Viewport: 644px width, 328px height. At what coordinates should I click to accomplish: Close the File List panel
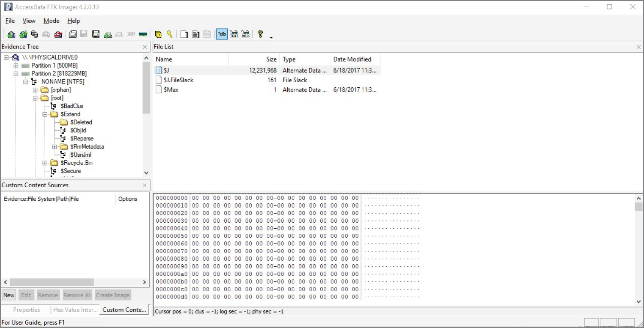point(638,47)
